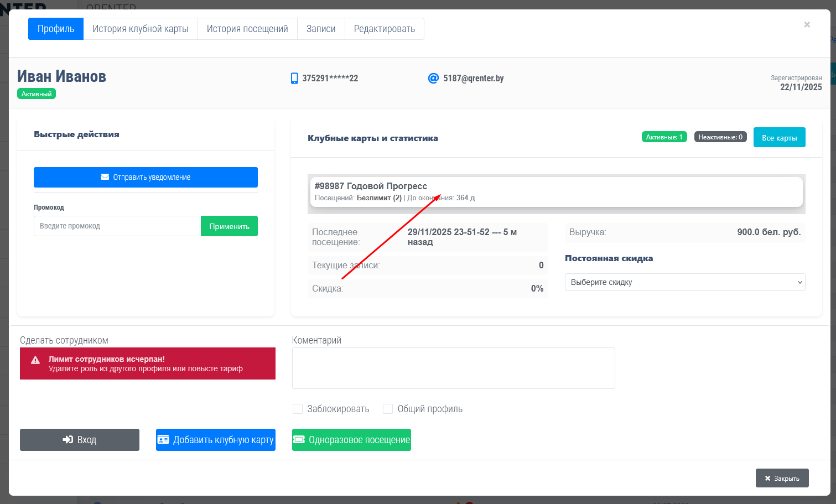
Task: Click Добавить клубную карту button
Action: [216, 440]
